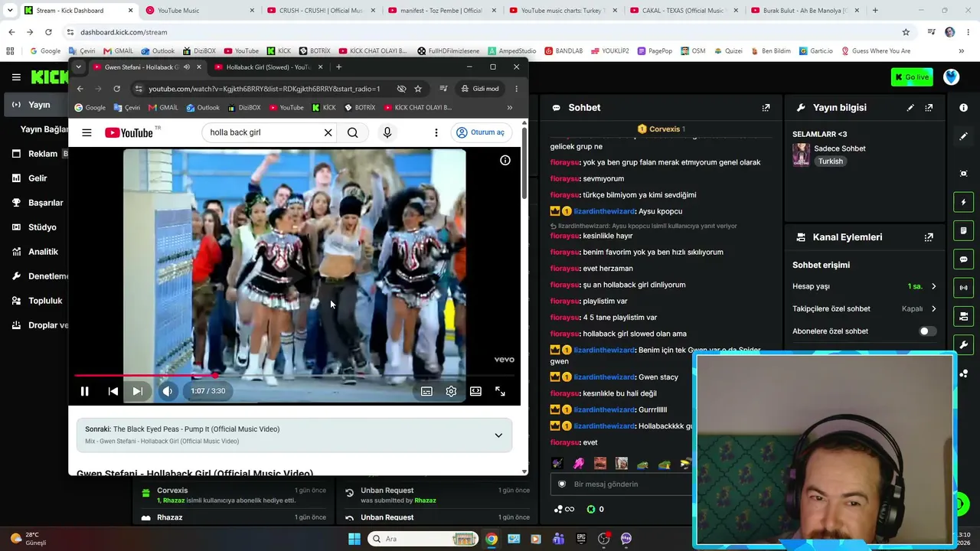Pop out the Sohbet chat panel
This screenshot has width=980, height=551.
click(766, 108)
